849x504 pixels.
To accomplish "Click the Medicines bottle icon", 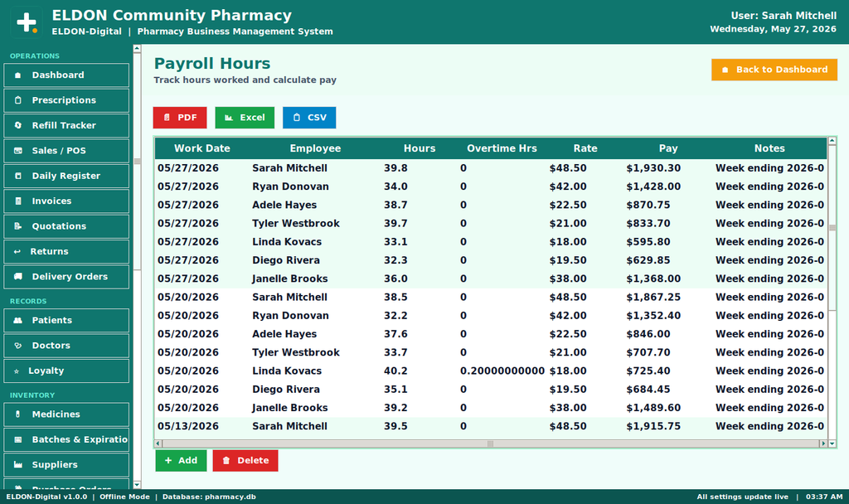I will click(x=18, y=414).
